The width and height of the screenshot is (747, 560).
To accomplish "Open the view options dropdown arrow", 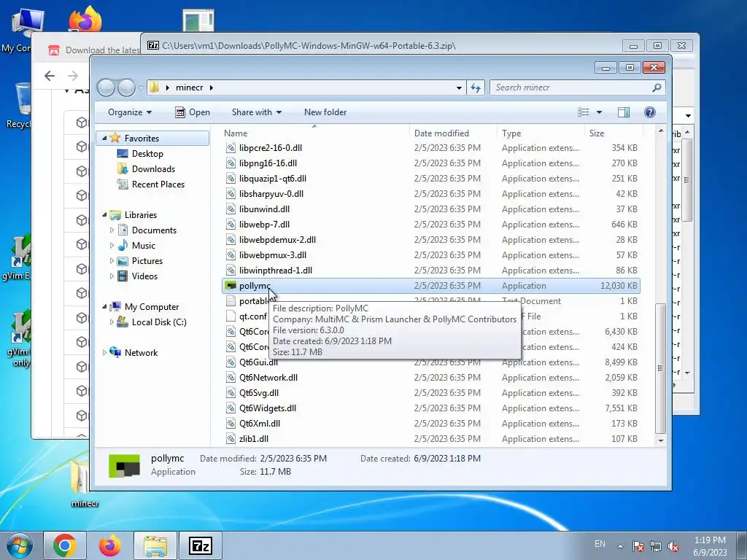I will tap(599, 112).
